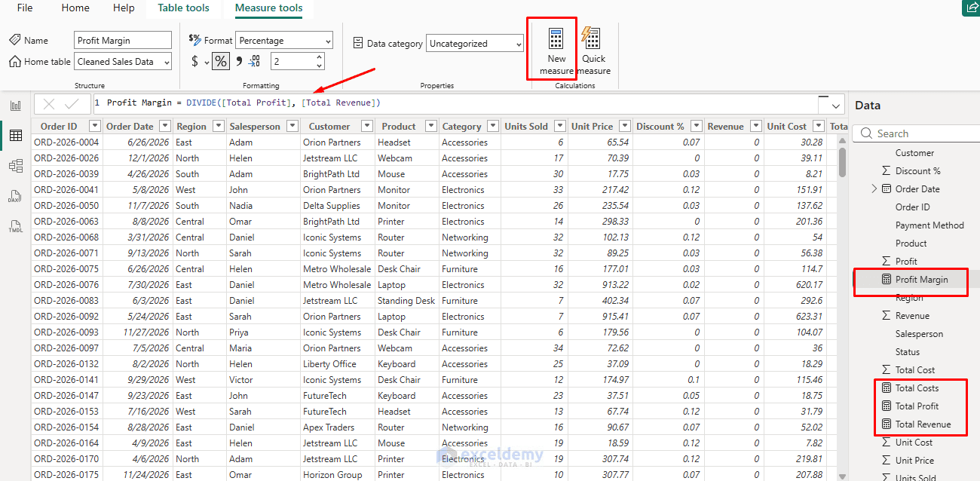Open the Report view icon in left sidebar

pyautogui.click(x=15, y=106)
